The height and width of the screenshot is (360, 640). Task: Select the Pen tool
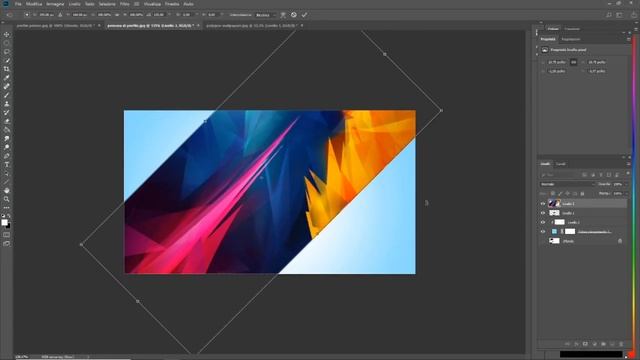[7, 156]
